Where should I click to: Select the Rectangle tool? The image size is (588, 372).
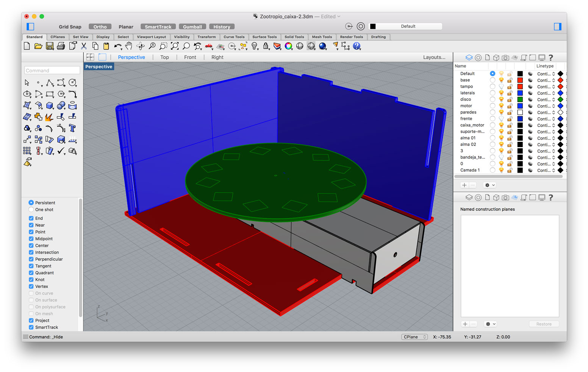click(50, 94)
